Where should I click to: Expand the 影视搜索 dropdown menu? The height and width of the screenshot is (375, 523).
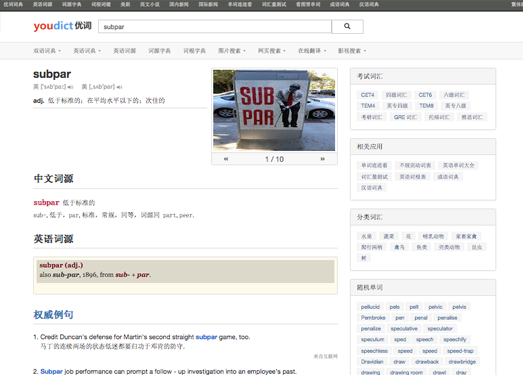pyautogui.click(x=352, y=51)
